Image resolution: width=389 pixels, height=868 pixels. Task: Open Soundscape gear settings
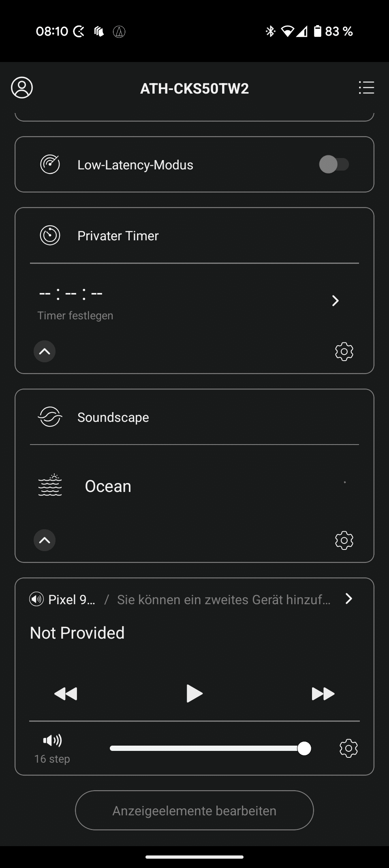(344, 540)
